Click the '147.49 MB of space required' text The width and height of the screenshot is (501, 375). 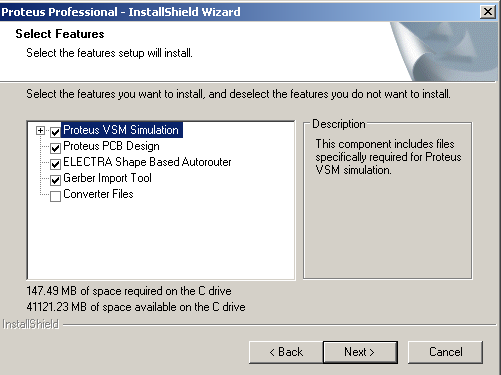pos(129,291)
